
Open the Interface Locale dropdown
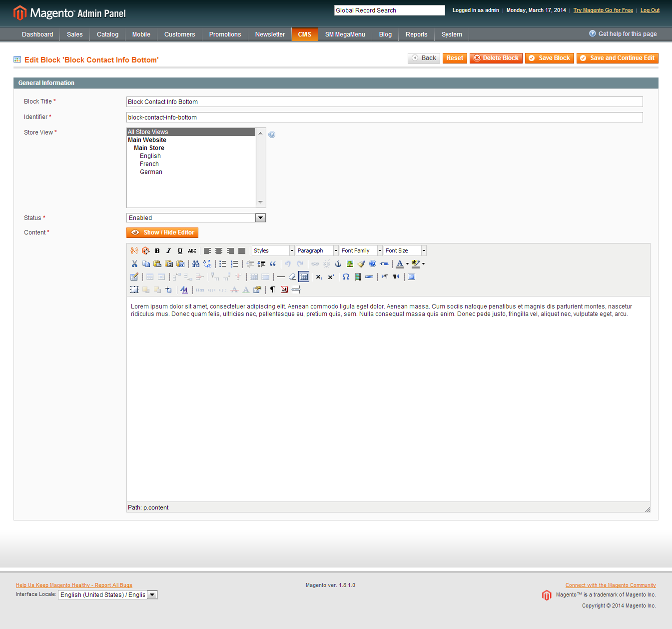[108, 594]
